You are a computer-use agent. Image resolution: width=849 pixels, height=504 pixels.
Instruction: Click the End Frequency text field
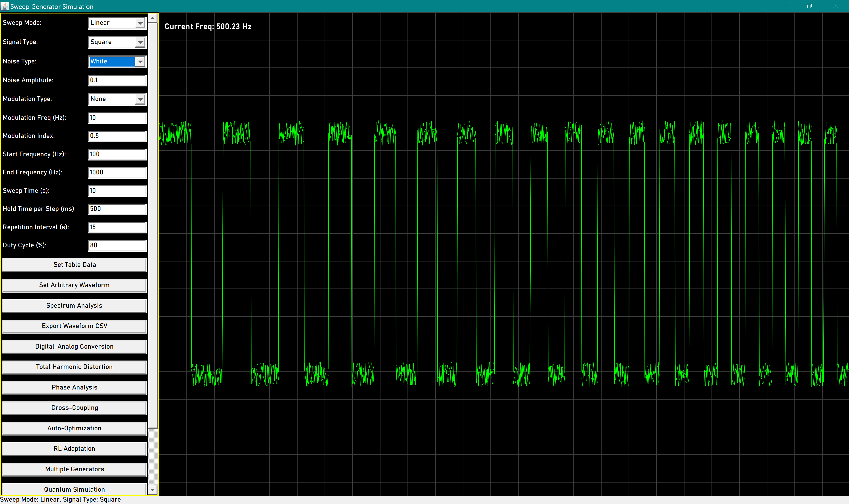117,172
